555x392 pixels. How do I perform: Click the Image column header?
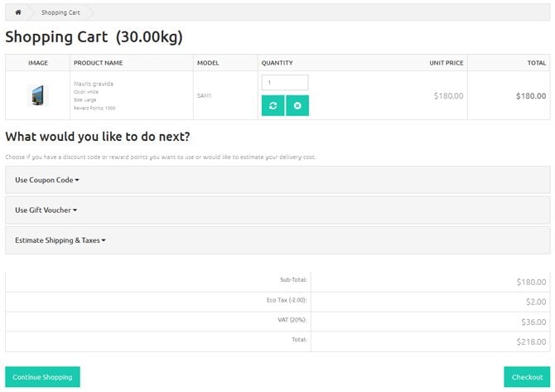point(38,63)
